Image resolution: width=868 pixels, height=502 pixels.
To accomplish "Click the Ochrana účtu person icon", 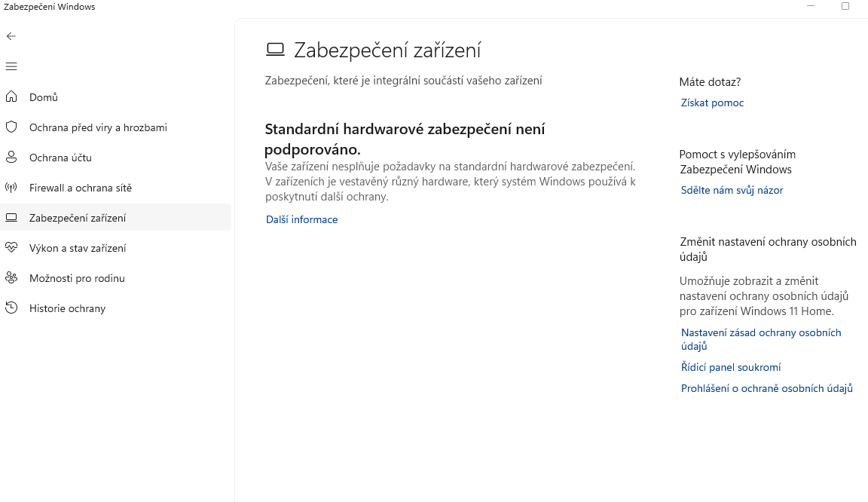I will click(11, 157).
